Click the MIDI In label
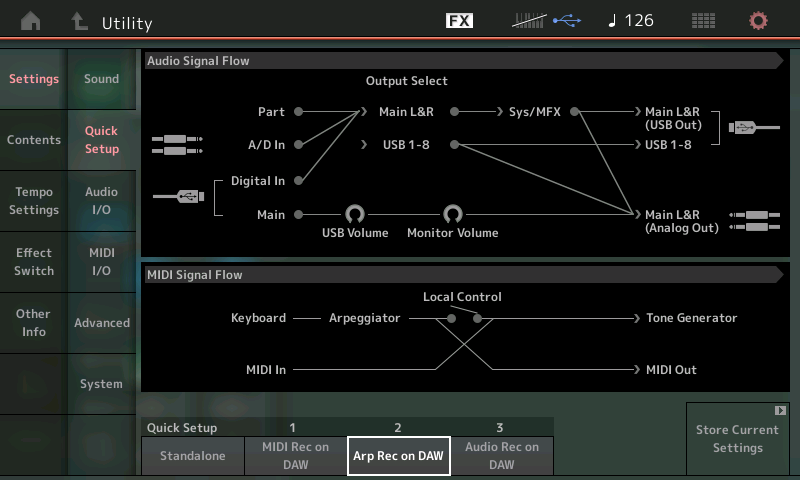 (x=266, y=370)
